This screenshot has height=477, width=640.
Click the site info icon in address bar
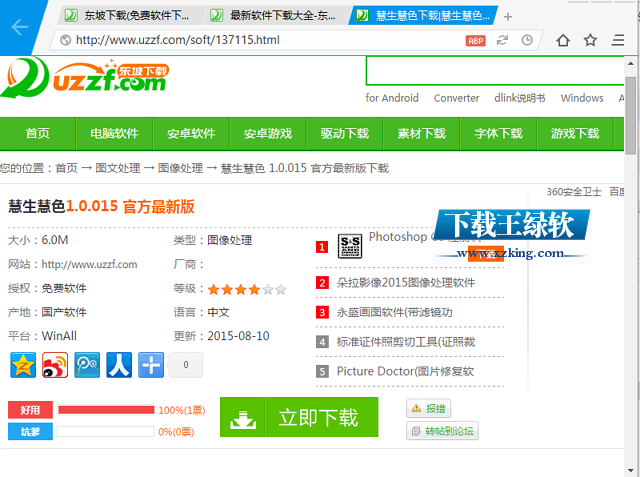click(65, 40)
